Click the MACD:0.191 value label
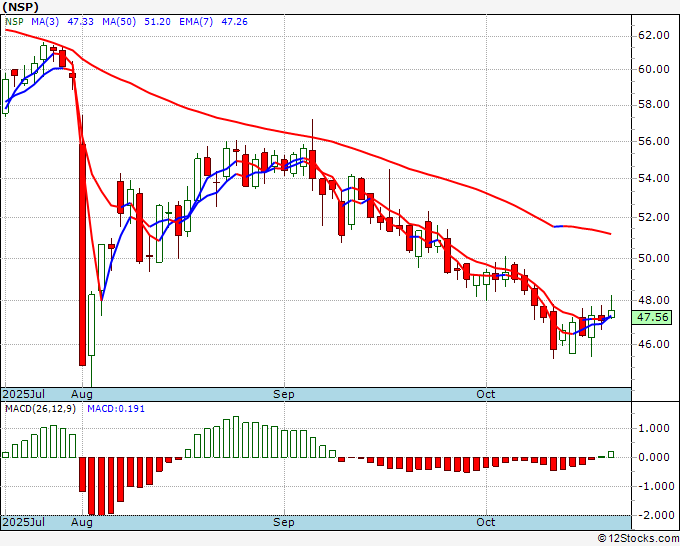 [x=116, y=409]
